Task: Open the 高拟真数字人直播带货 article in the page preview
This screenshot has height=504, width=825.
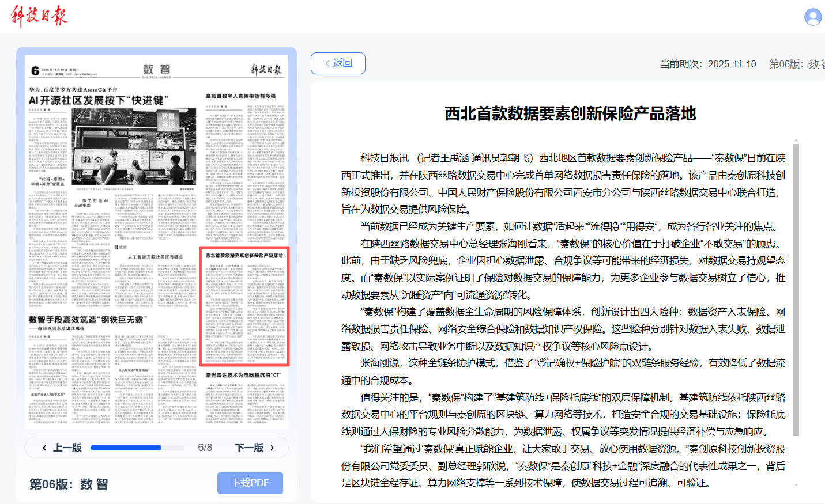Action: click(240, 96)
